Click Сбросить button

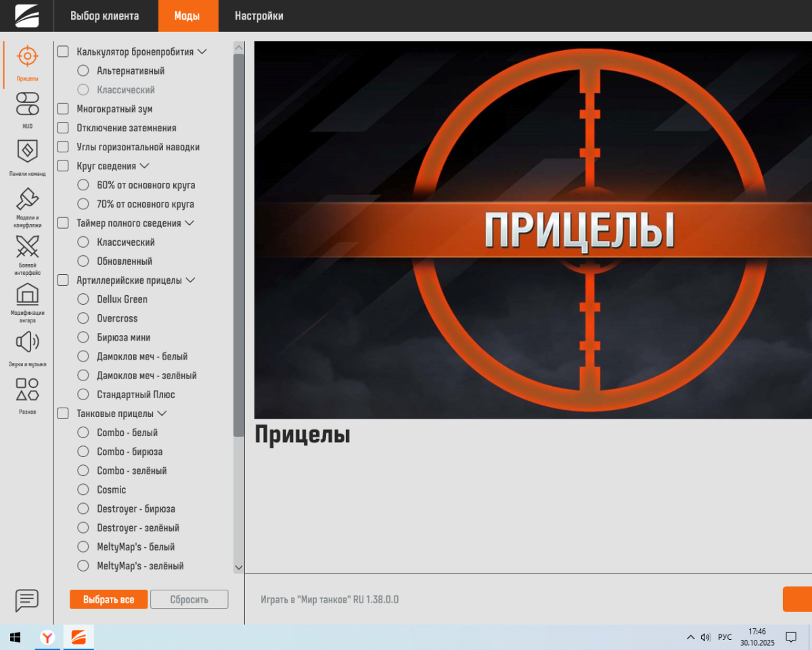[x=189, y=599]
